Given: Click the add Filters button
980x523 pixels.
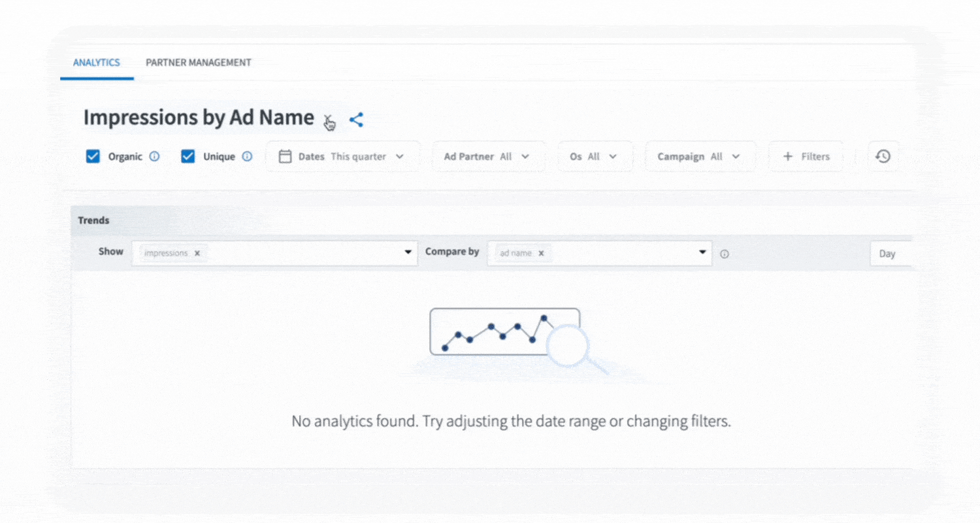Looking at the screenshot, I should point(806,156).
